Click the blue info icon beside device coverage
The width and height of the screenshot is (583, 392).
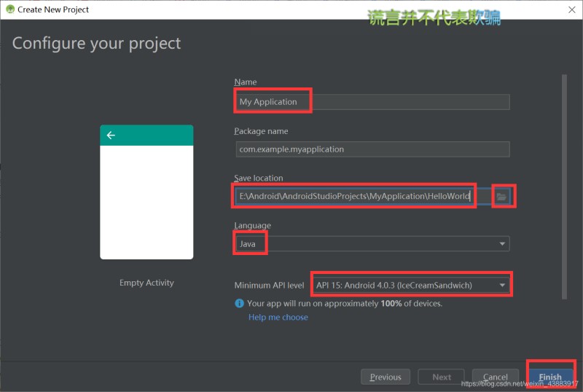(x=239, y=304)
